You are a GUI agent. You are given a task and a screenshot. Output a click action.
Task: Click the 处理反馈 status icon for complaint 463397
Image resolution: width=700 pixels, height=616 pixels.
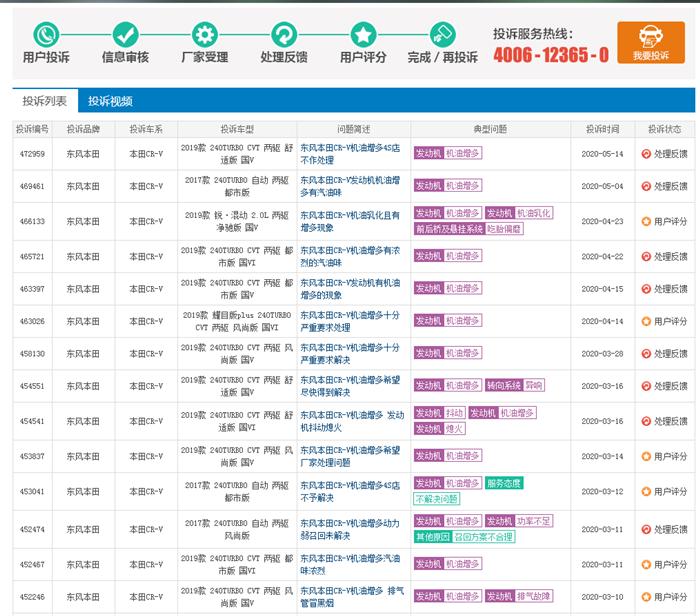(646, 289)
